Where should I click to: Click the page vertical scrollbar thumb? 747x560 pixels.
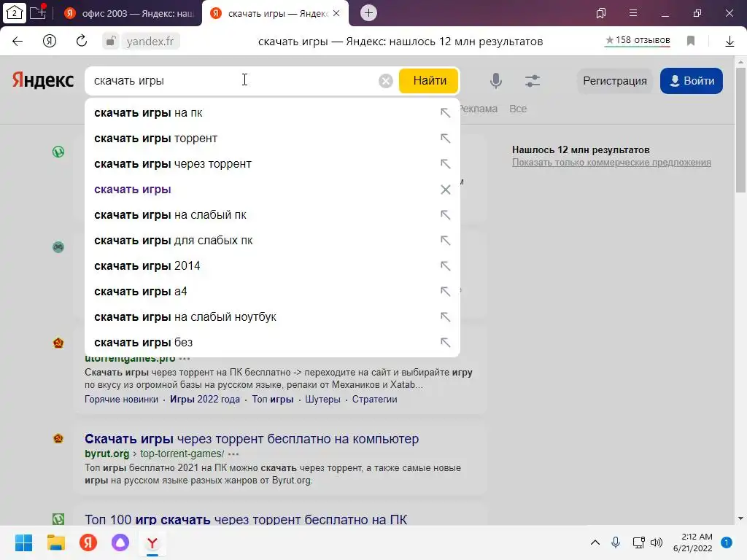(740, 130)
